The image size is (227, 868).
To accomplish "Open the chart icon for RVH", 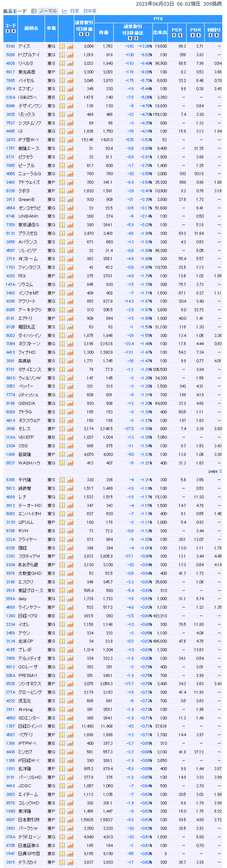I will point(70,531).
